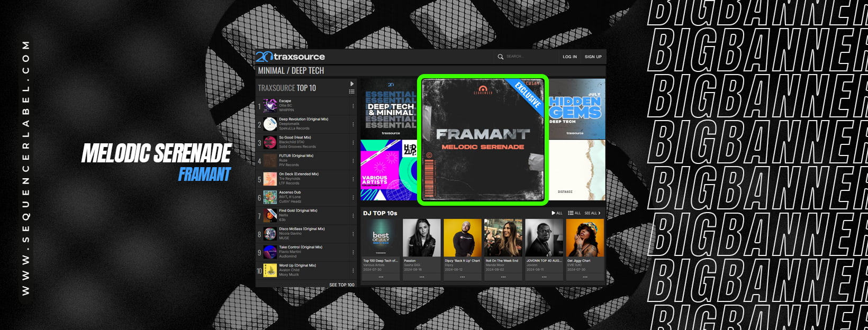Expand See All DJ Top 10s chevron
This screenshot has height=330, width=868.
click(599, 213)
